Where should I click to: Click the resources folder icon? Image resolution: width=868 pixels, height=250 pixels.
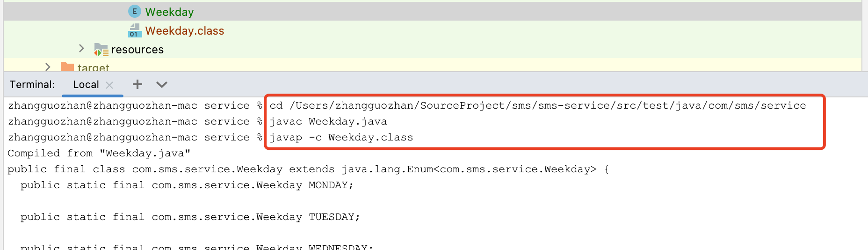(101, 50)
